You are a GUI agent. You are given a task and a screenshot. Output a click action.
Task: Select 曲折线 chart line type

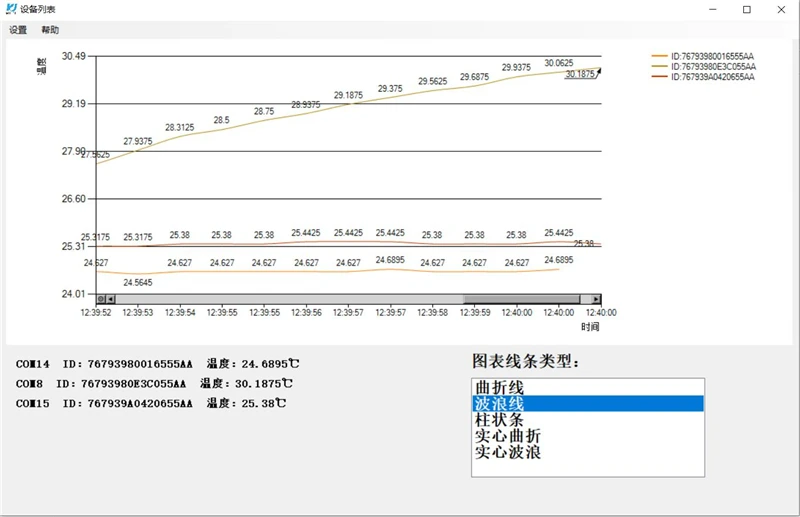(x=588, y=387)
